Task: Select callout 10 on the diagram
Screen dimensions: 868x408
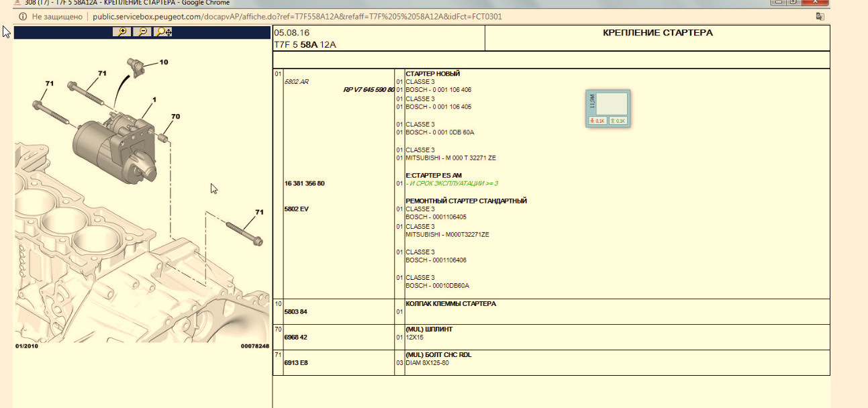Action: point(164,62)
